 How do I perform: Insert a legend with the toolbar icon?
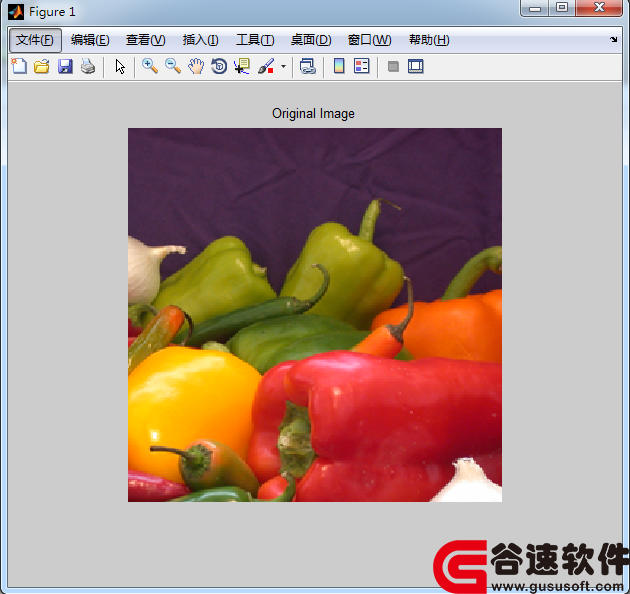362,66
